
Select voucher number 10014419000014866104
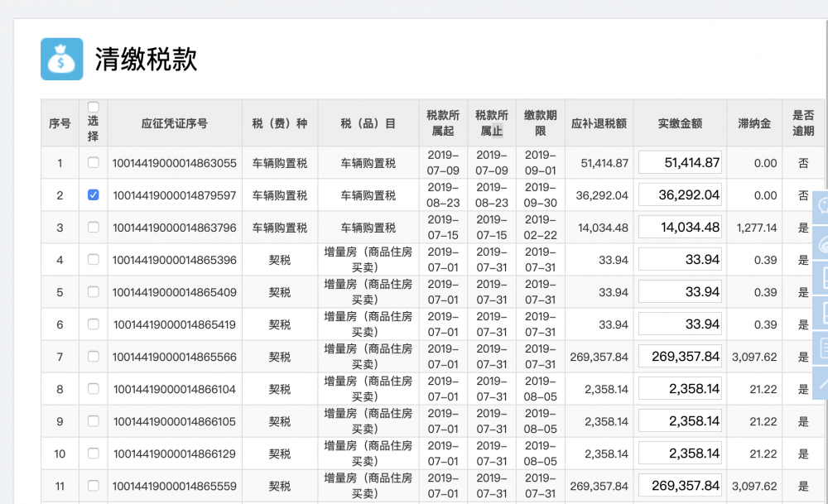pos(174,389)
